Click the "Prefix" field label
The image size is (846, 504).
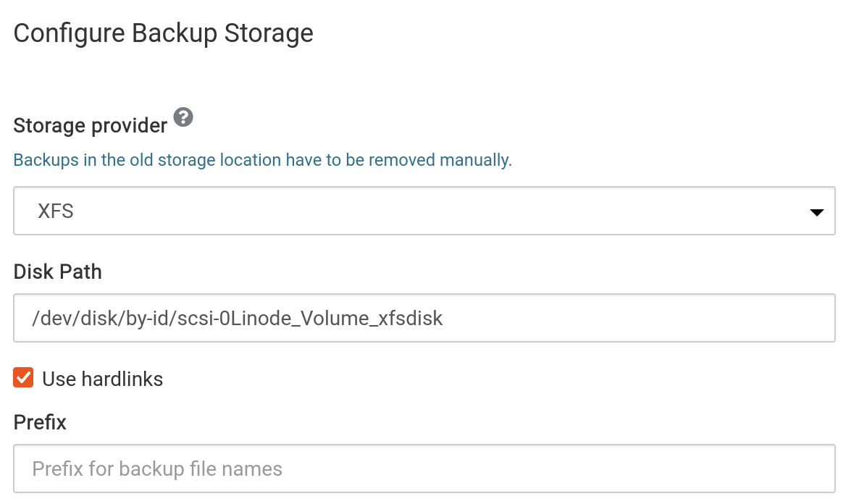[41, 422]
